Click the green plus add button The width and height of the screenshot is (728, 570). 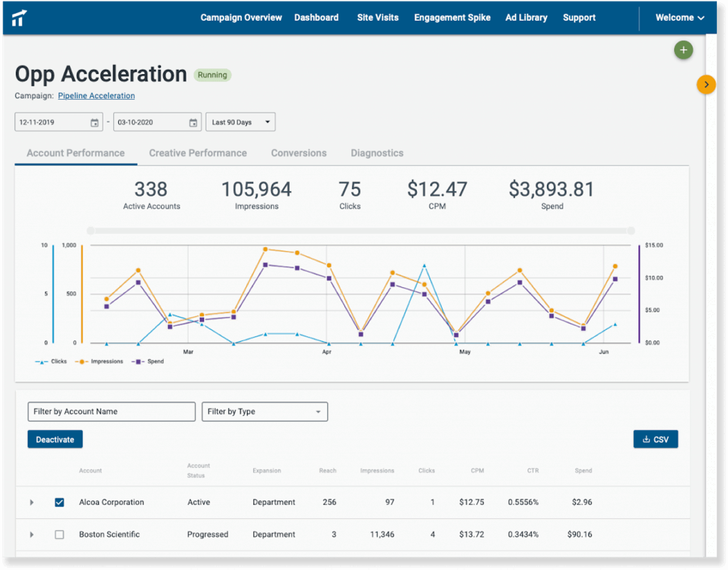[683, 50]
